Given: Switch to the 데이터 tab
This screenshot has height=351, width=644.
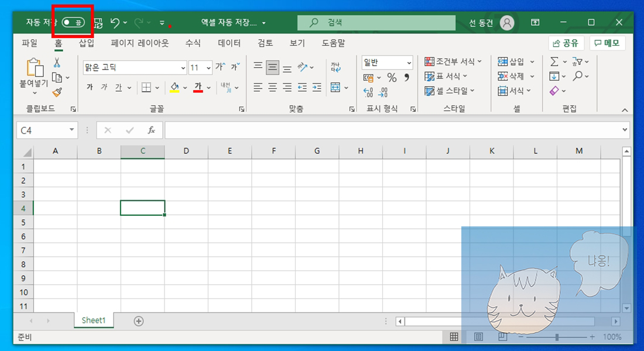Looking at the screenshot, I should [x=229, y=43].
